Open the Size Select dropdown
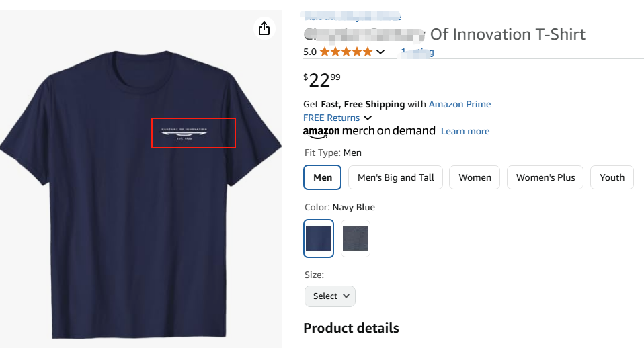 click(x=329, y=296)
